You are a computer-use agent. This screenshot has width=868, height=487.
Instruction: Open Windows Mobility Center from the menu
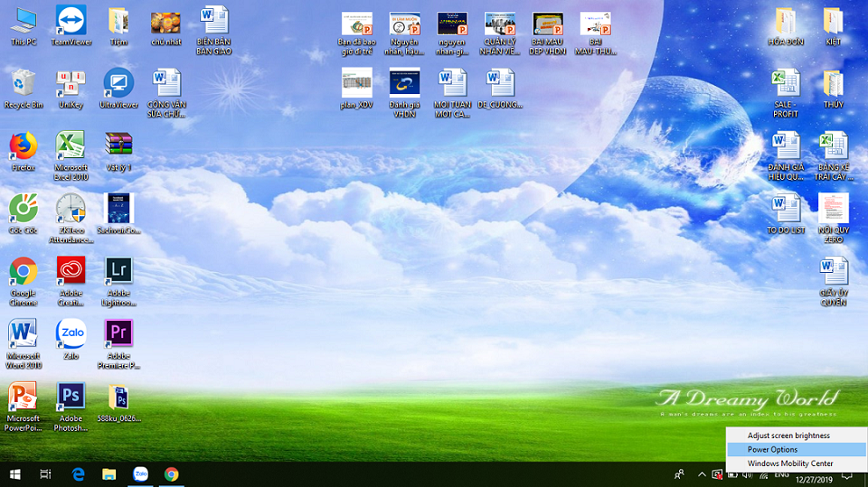[x=789, y=464]
